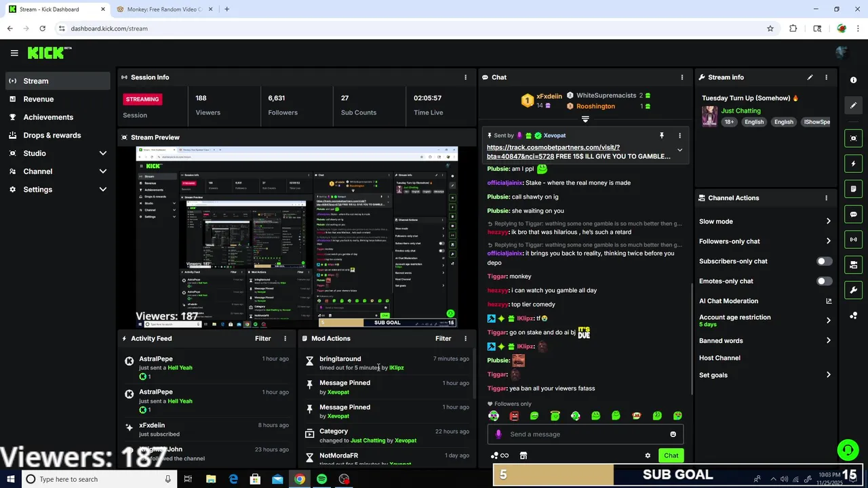This screenshot has width=868, height=488.
Task: Edit stream info with pencil icon
Action: tap(810, 77)
